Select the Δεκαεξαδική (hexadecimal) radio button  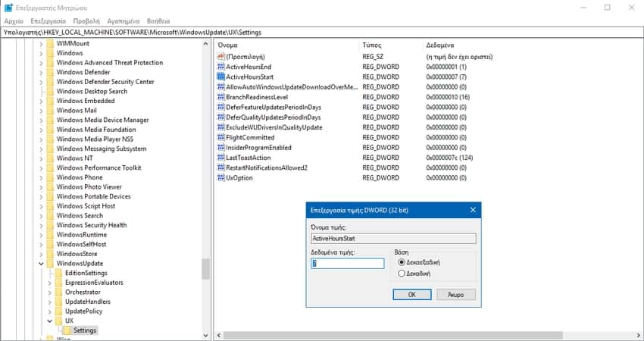point(402,262)
